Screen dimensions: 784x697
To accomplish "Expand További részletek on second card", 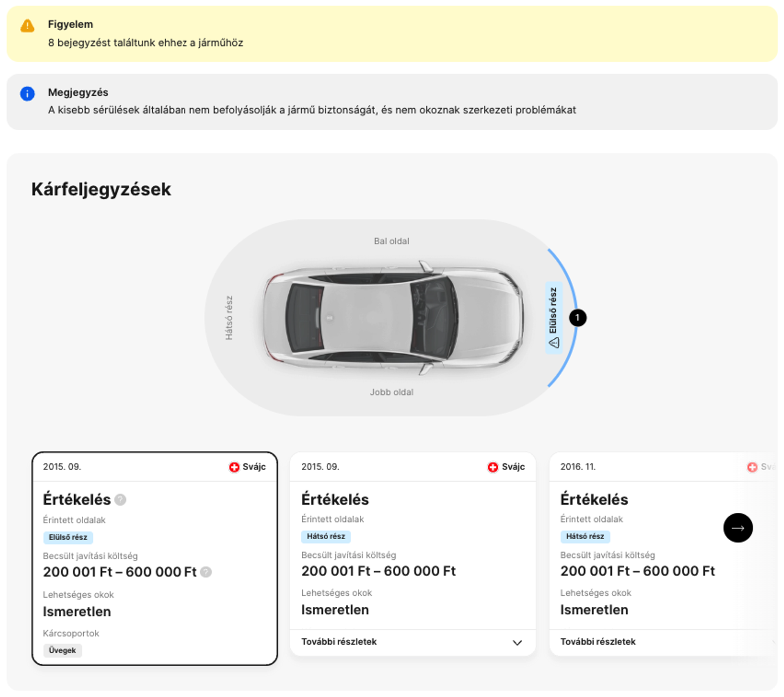I will [x=412, y=642].
